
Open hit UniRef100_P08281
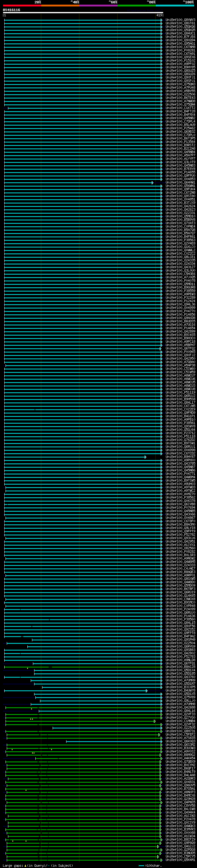coord(180,50)
